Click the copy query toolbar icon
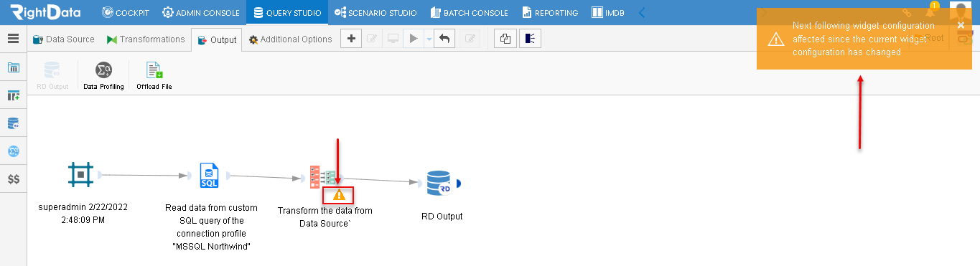 pyautogui.click(x=505, y=39)
